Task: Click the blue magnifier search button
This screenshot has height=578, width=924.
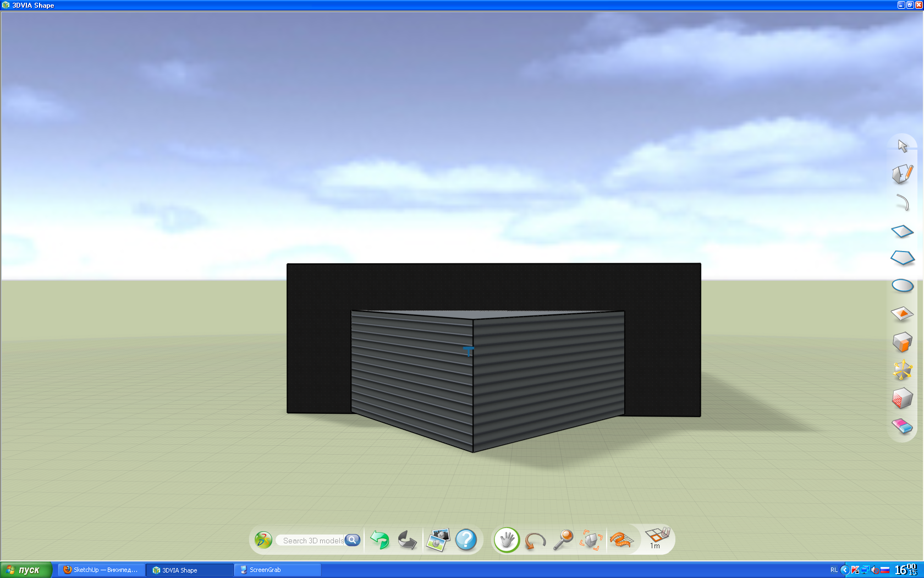Action: click(353, 540)
